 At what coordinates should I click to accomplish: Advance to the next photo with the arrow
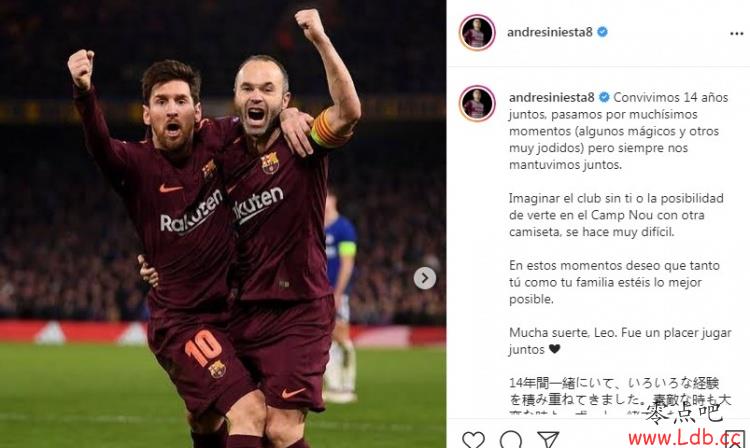425,278
